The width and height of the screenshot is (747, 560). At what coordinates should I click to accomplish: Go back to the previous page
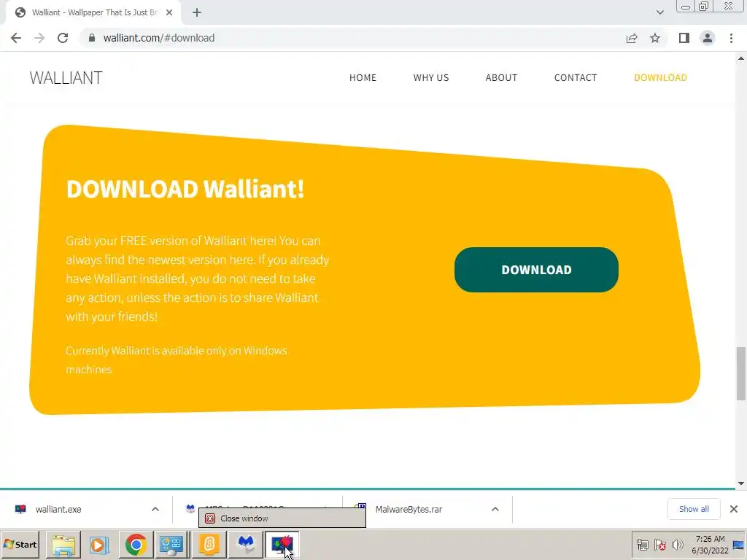click(x=16, y=38)
